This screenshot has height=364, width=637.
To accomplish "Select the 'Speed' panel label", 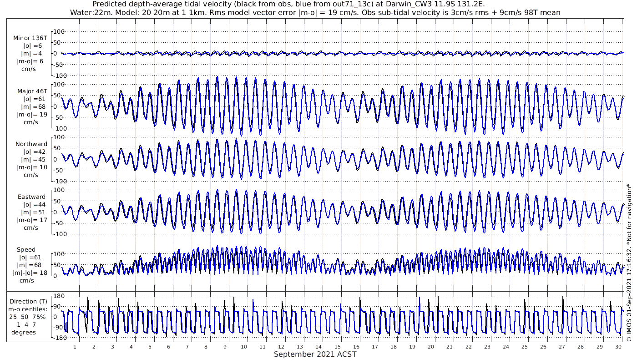I will tap(26, 250).
